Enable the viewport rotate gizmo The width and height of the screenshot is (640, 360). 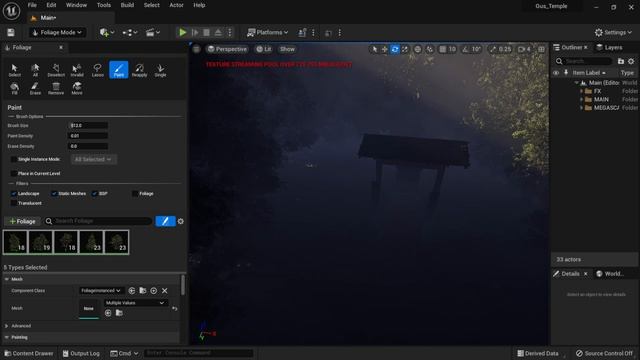tap(395, 49)
